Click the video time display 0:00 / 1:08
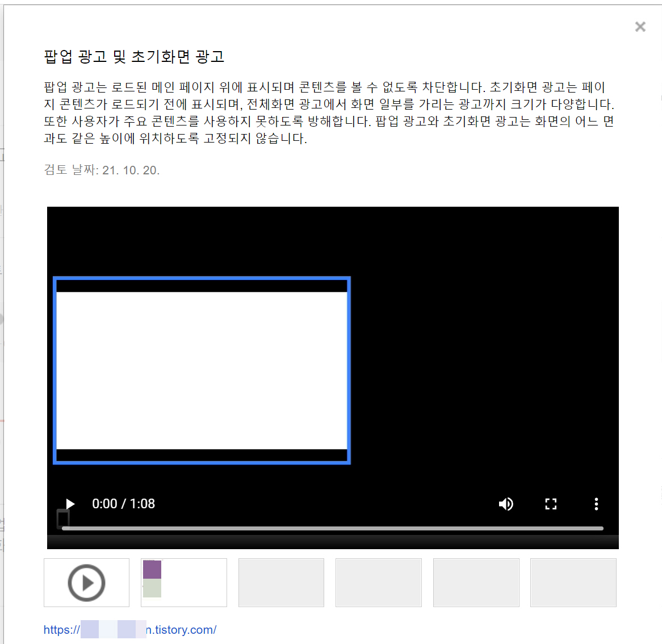The width and height of the screenshot is (662, 644). tap(123, 504)
